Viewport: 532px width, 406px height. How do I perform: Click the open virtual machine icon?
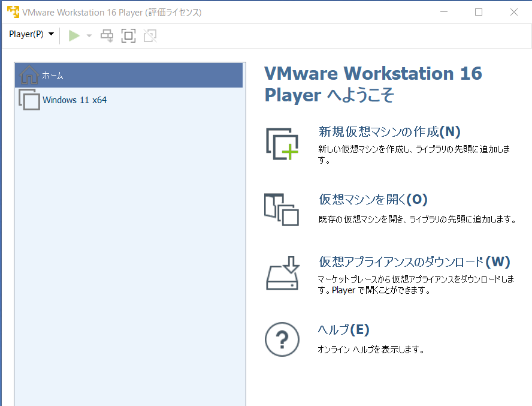(282, 210)
